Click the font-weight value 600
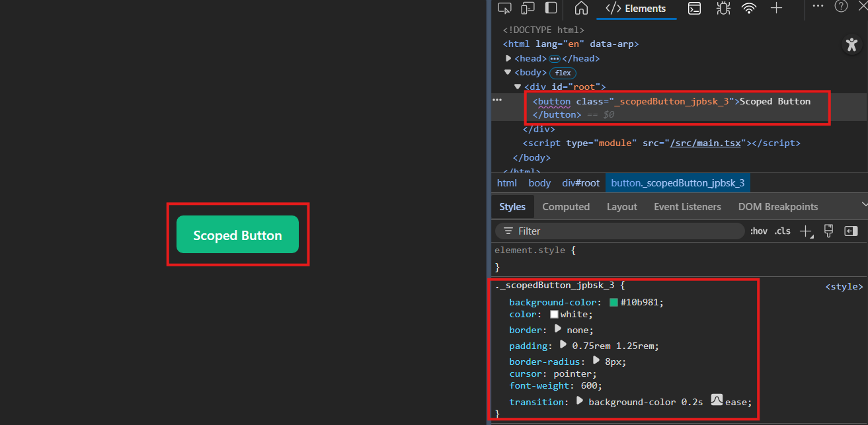 pos(589,385)
